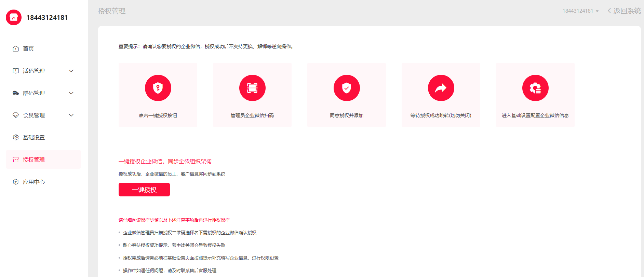Open the 18443124181 account dropdown at top right

point(580,11)
